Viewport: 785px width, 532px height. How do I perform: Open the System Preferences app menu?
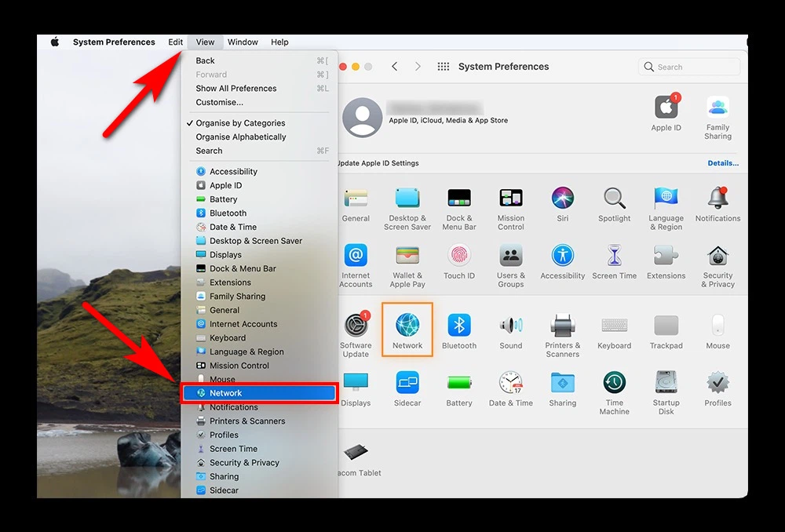(114, 42)
